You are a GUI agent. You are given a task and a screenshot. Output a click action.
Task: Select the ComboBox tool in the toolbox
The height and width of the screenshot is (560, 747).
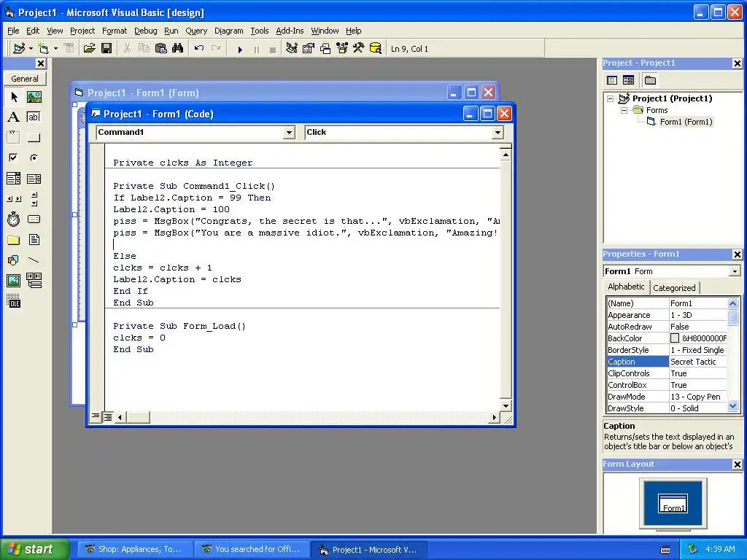pos(14,179)
